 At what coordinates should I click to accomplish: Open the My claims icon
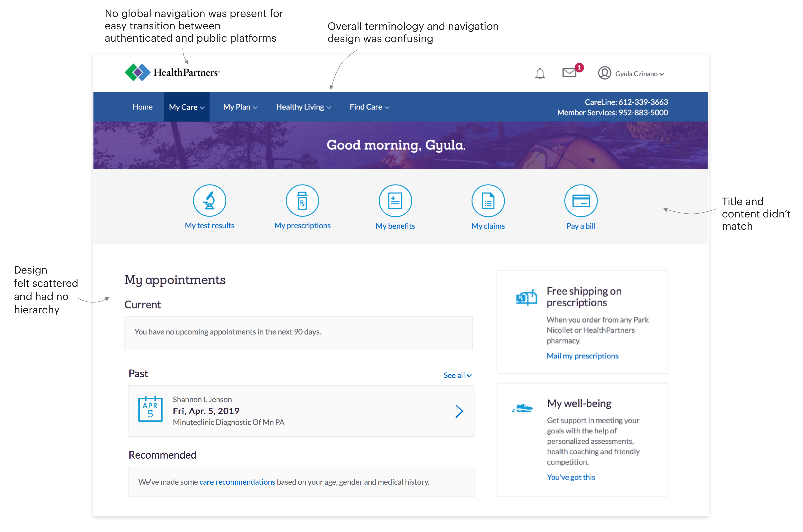tap(488, 201)
